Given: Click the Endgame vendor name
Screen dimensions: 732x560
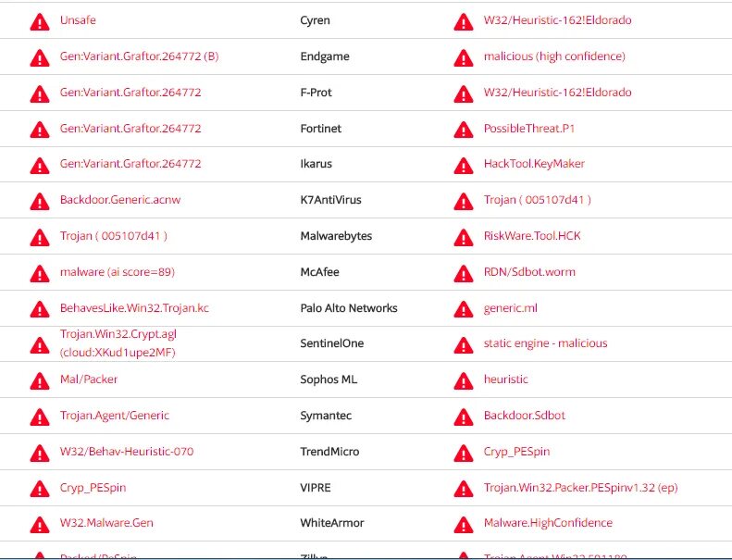Looking at the screenshot, I should pyautogui.click(x=325, y=56).
